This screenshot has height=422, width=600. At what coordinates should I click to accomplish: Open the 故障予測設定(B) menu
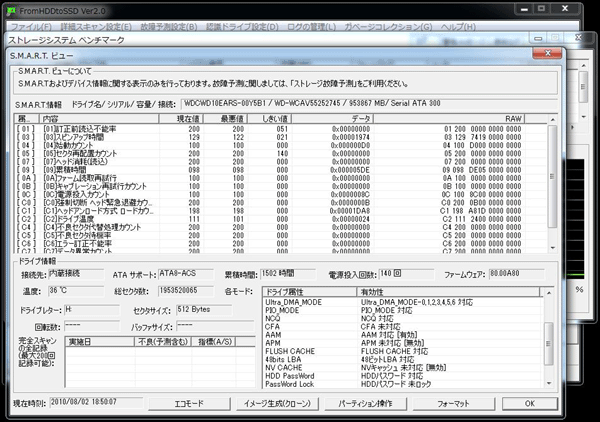(168, 27)
